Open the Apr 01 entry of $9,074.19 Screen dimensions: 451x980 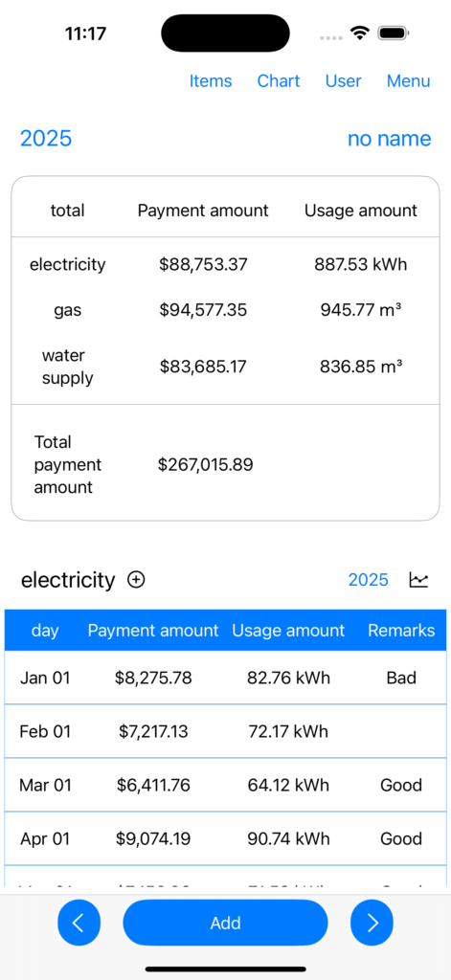(225, 838)
